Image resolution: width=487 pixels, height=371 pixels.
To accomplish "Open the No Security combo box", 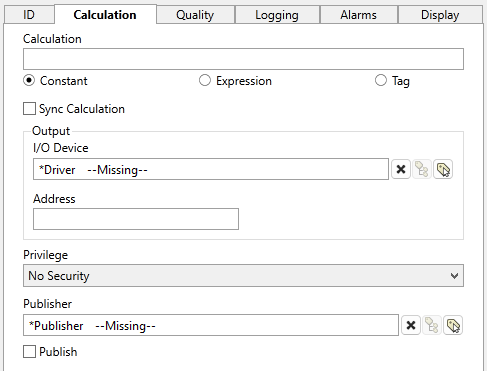I will tap(243, 276).
